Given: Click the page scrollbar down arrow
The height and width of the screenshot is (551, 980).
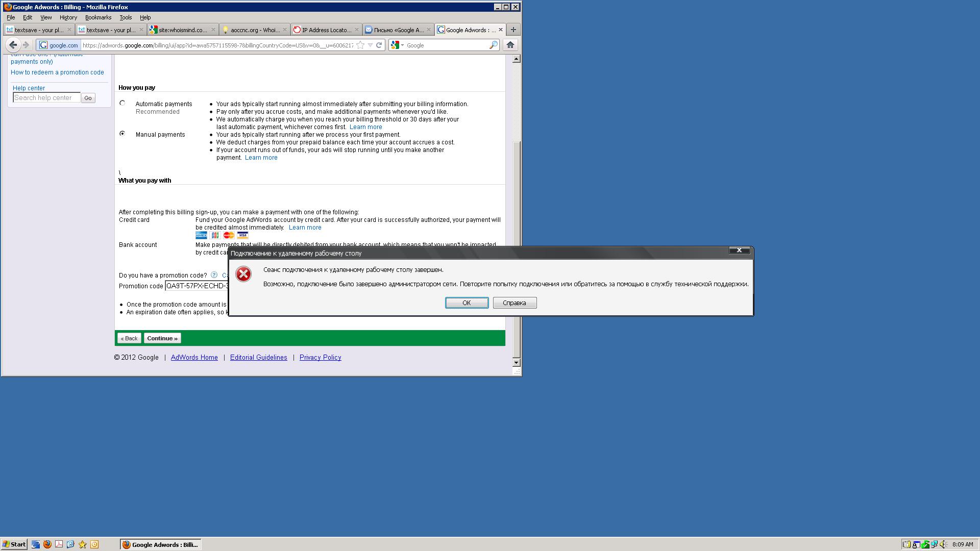Looking at the screenshot, I should coord(516,362).
